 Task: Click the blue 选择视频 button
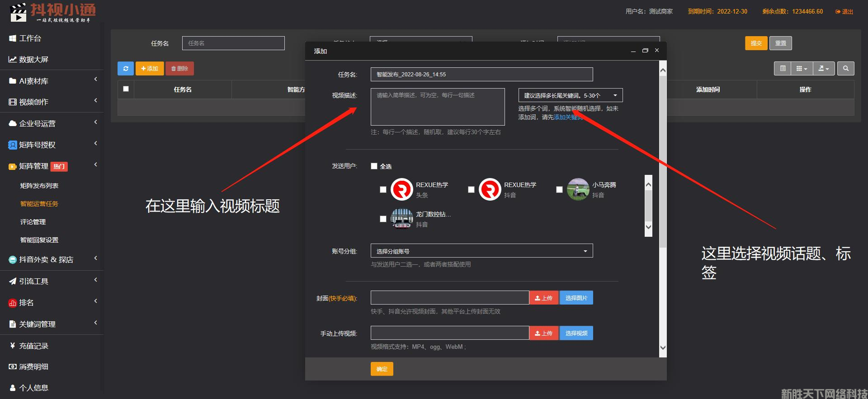[x=576, y=333]
